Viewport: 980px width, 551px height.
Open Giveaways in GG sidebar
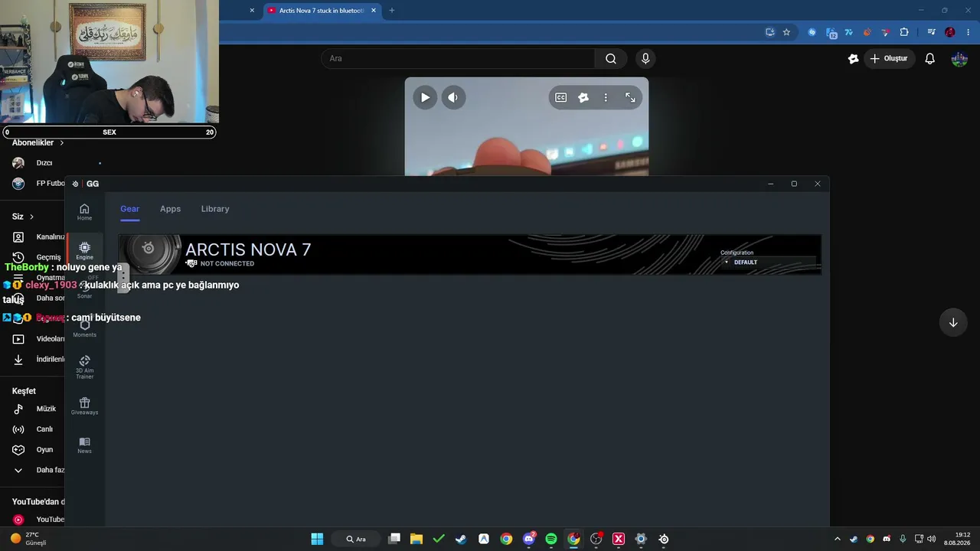coord(84,406)
